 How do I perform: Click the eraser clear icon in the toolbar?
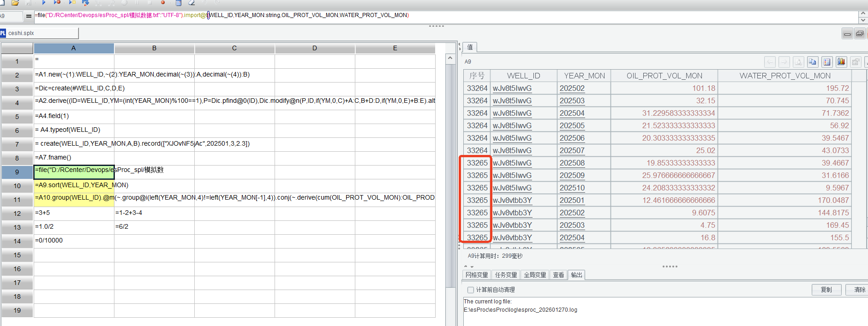coord(192,3)
